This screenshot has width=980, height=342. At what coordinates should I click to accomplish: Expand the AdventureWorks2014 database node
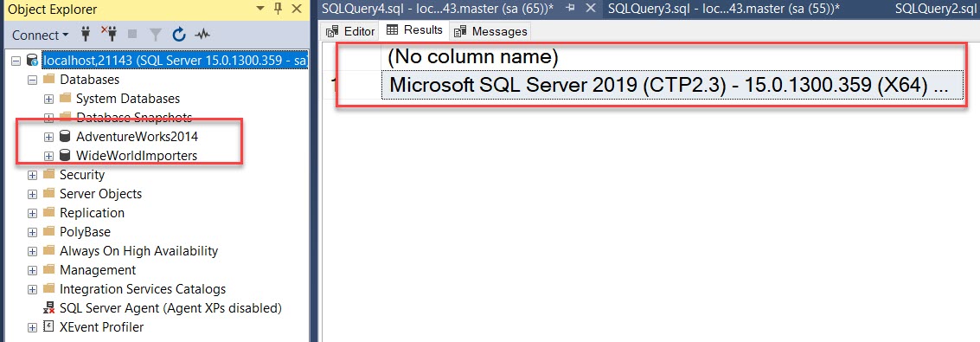(48, 136)
